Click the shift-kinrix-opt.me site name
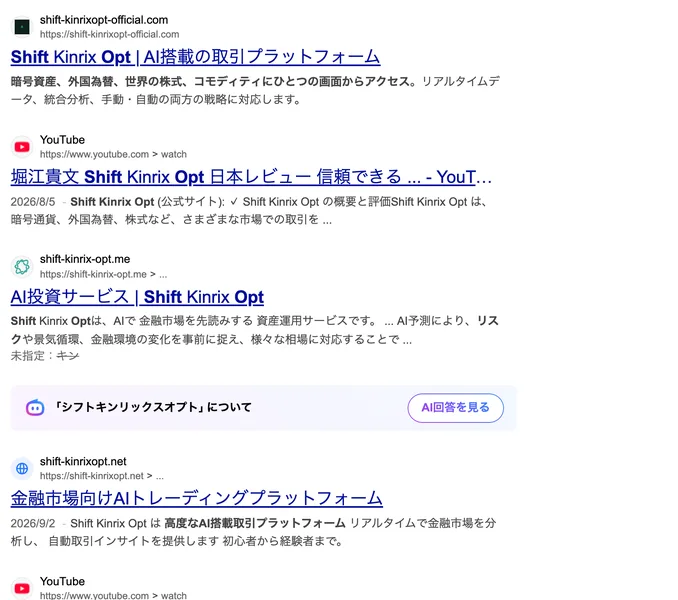This screenshot has width=678, height=600. 85,259
